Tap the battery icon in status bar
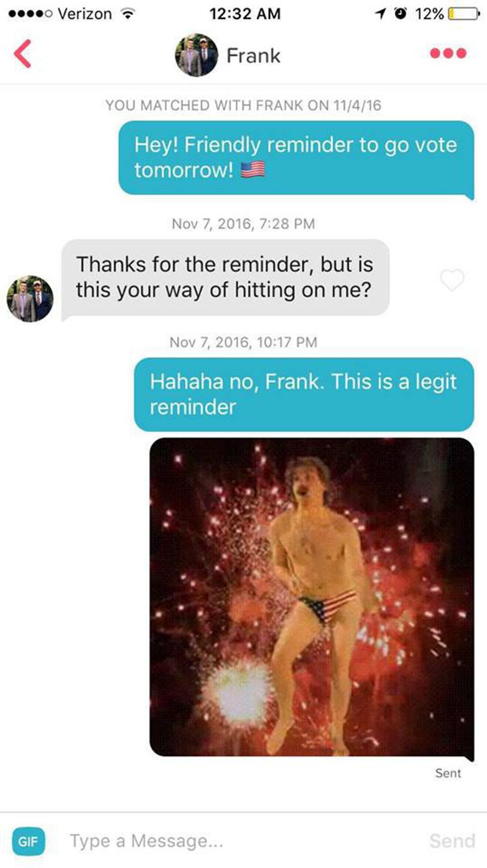 click(463, 13)
